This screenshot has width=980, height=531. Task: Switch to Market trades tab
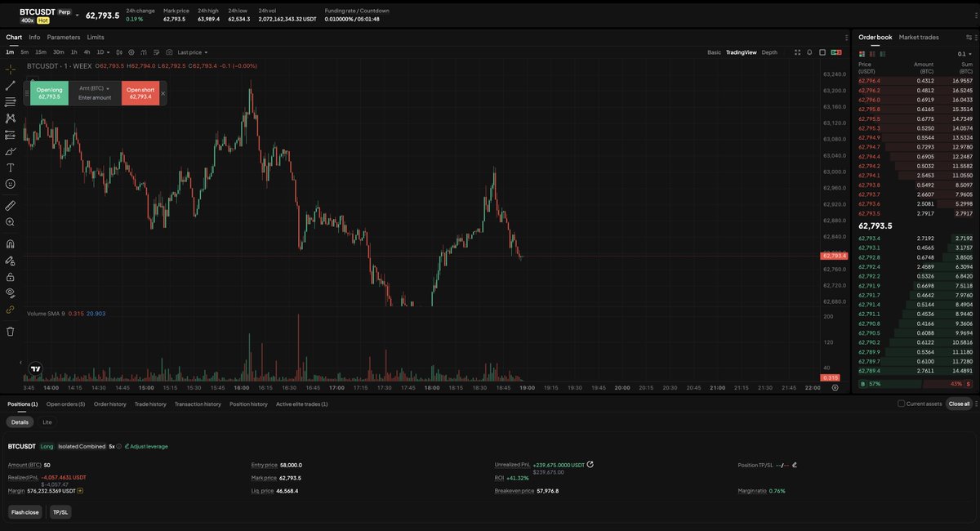(x=919, y=38)
